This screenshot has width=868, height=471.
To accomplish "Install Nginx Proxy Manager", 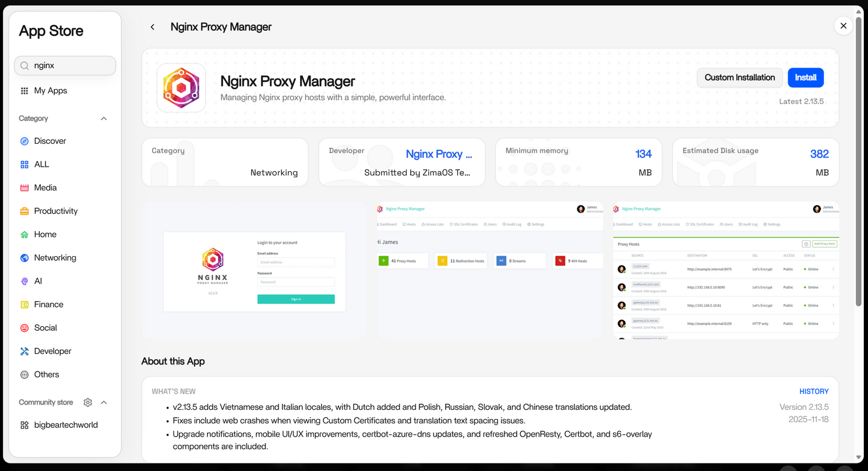I will [806, 77].
